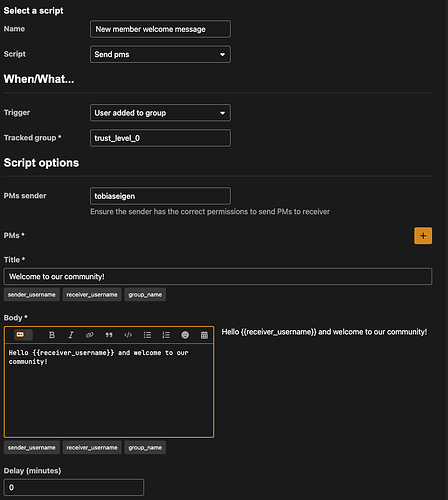The height and width of the screenshot is (500, 448).
Task: Click the Name input field
Action: [160, 29]
